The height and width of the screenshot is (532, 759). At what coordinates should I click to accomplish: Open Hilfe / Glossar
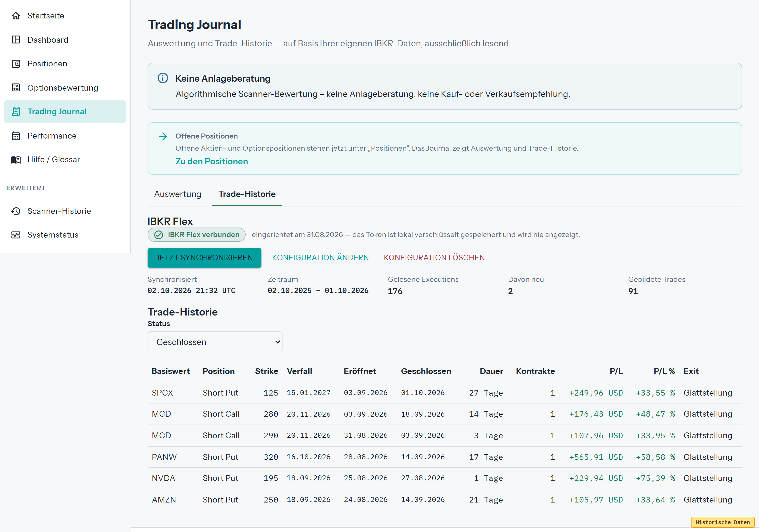(x=65, y=160)
